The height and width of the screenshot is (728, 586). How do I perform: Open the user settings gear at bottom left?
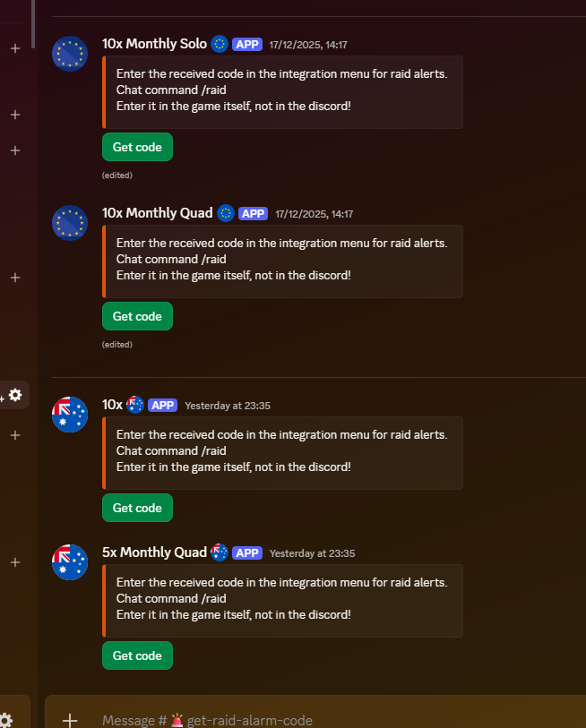click(x=6, y=720)
